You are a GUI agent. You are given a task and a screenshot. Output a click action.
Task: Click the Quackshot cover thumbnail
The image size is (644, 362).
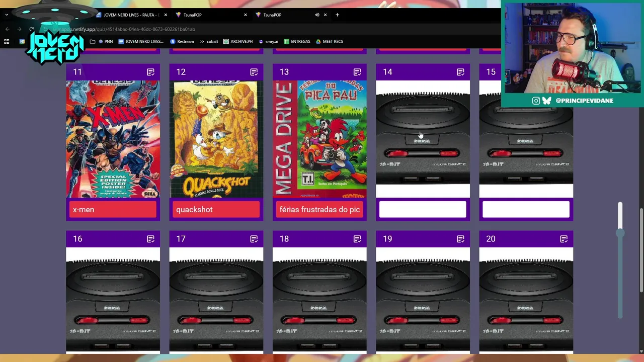[216, 139]
